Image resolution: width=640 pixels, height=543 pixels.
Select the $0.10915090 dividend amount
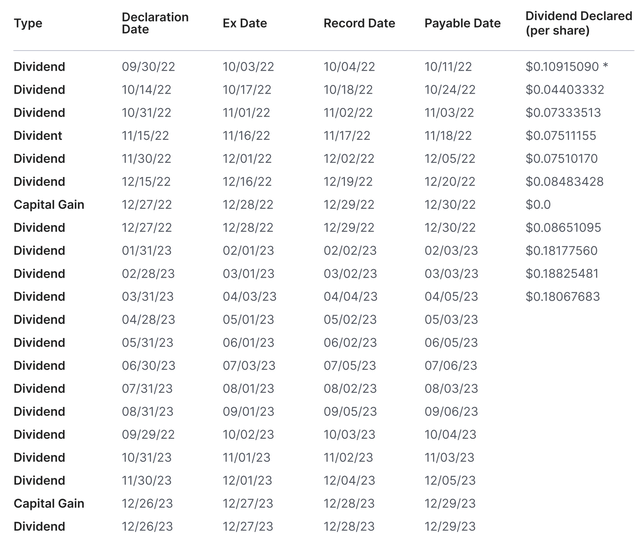[562, 67]
